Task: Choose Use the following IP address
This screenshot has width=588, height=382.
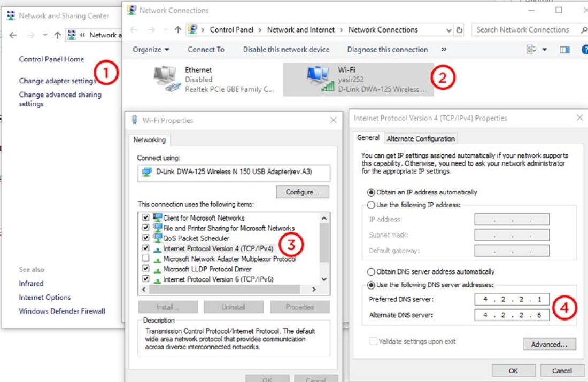Action: 371,205
